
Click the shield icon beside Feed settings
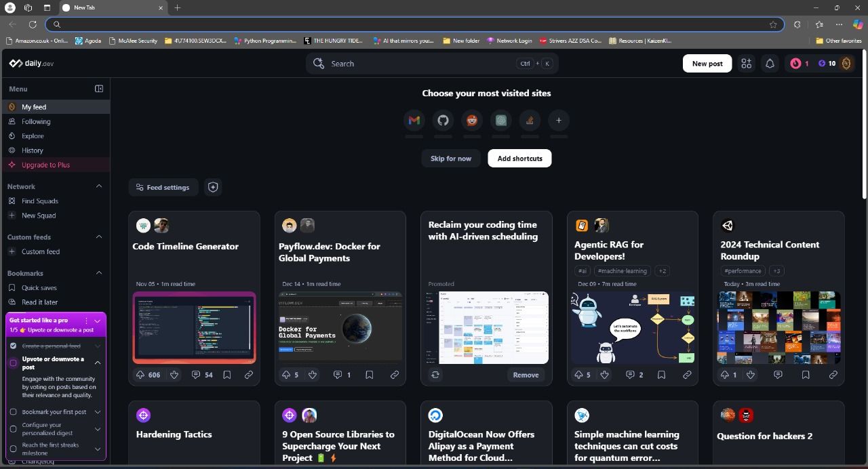click(x=213, y=187)
